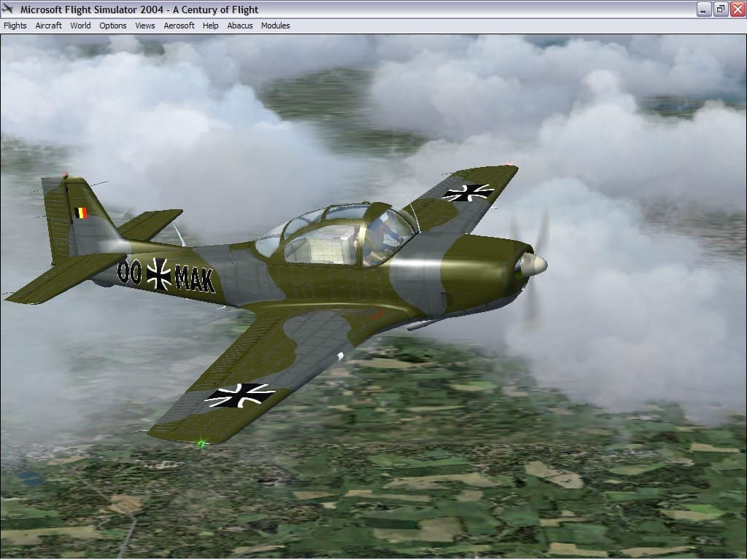Image resolution: width=747 pixels, height=560 pixels.
Task: Click the iron cross on the near wing
Action: coord(240,395)
